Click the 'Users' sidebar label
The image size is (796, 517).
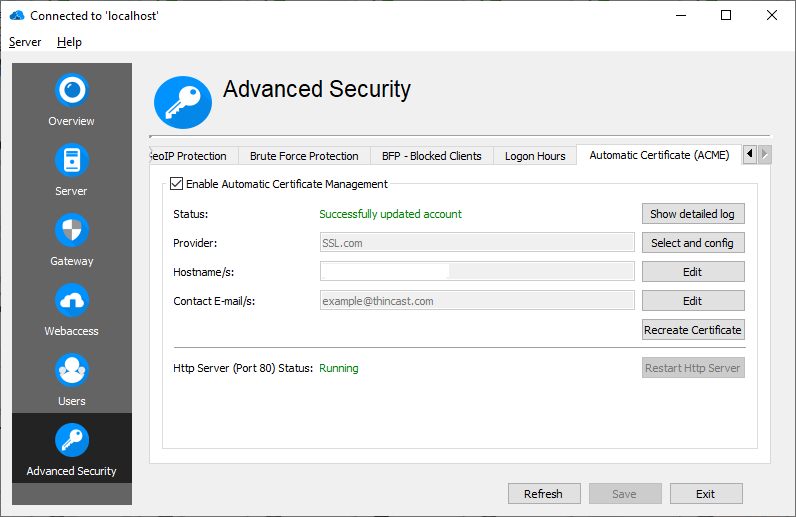[x=72, y=401]
